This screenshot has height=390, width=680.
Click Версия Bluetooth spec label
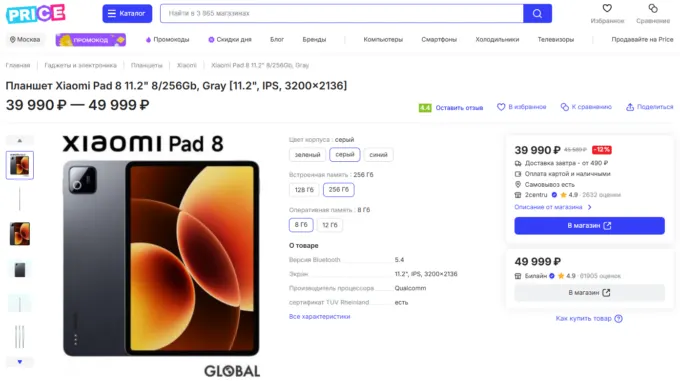tap(314, 260)
